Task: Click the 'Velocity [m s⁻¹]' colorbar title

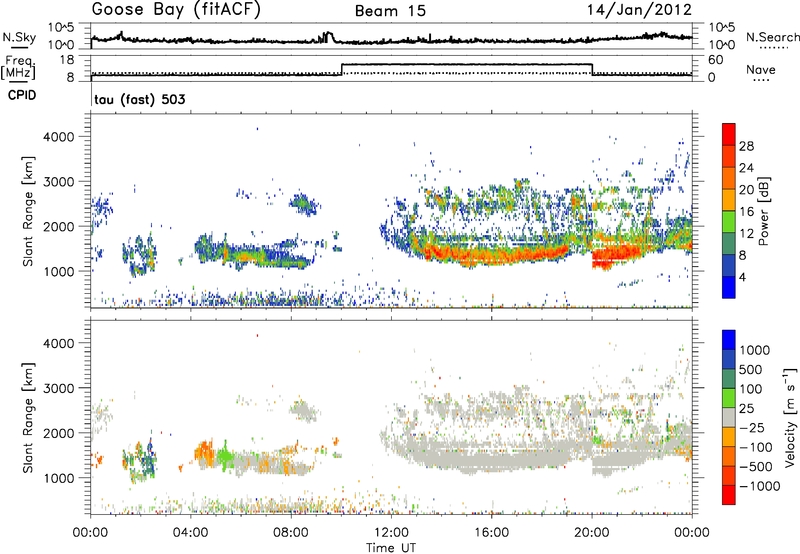Action: (x=790, y=417)
